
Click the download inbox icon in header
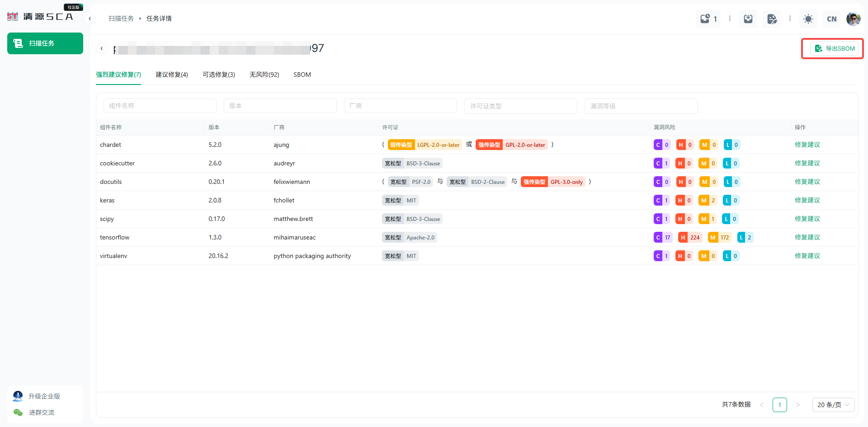[748, 19]
